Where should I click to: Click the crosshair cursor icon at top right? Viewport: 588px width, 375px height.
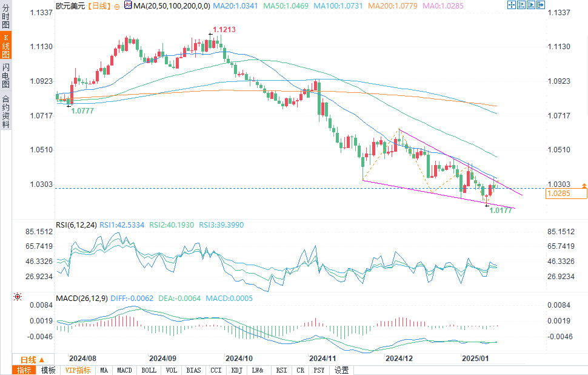point(512,5)
